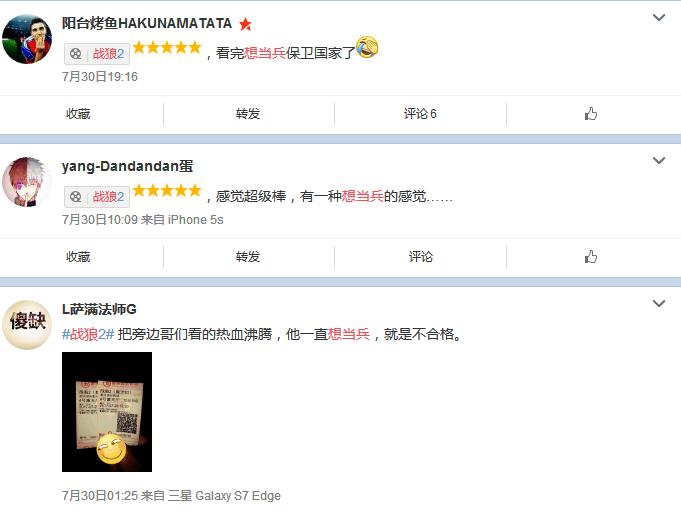681x511 pixels.
Task: Open the 三星 Galaxy S7 Edge source link
Action: 224,495
